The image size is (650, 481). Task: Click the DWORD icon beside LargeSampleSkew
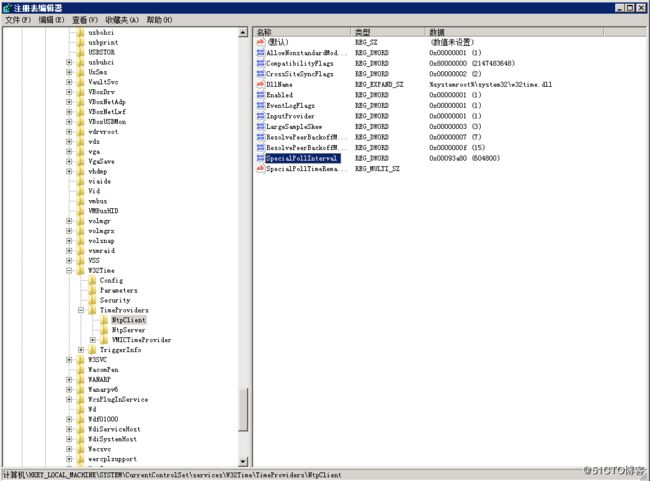point(260,126)
